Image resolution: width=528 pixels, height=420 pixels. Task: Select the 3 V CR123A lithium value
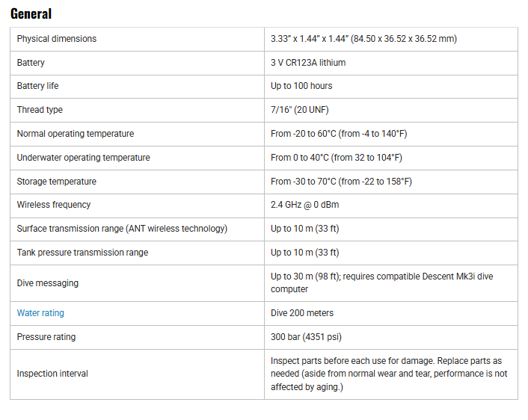[x=308, y=63]
